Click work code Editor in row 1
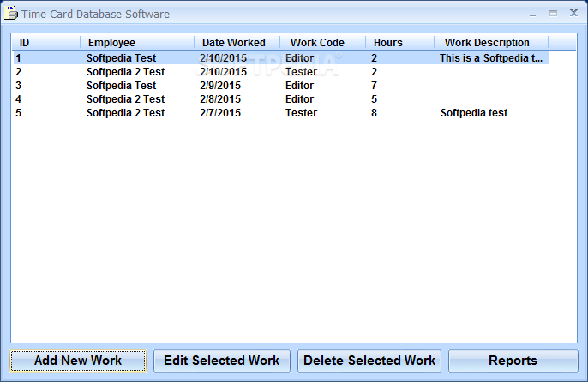 [x=299, y=58]
